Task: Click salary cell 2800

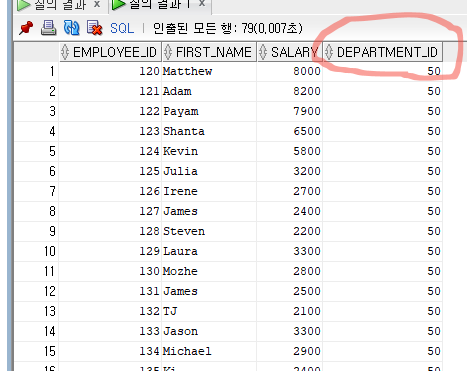Action: (289, 271)
